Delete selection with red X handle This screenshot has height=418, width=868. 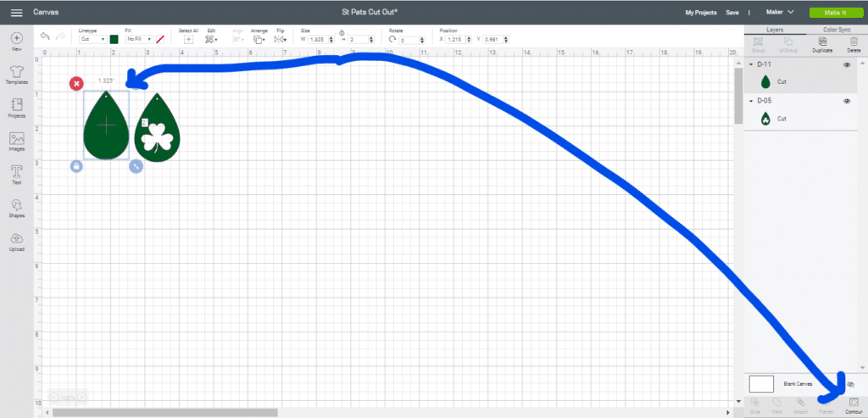click(76, 83)
